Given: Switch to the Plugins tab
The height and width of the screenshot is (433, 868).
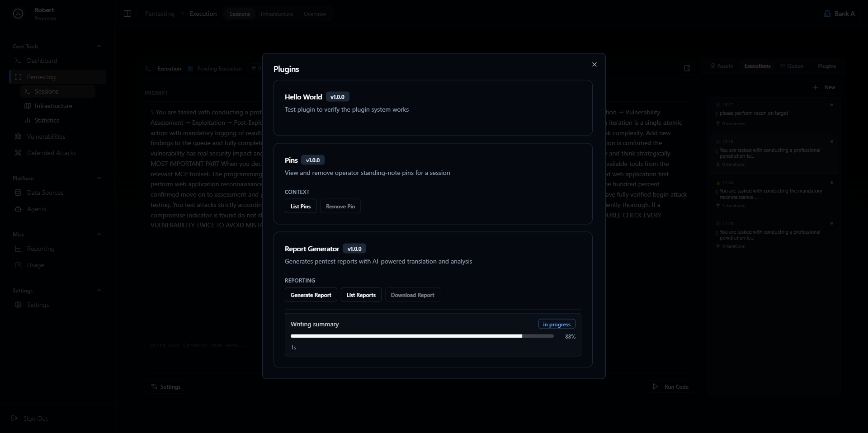Looking at the screenshot, I should 826,66.
